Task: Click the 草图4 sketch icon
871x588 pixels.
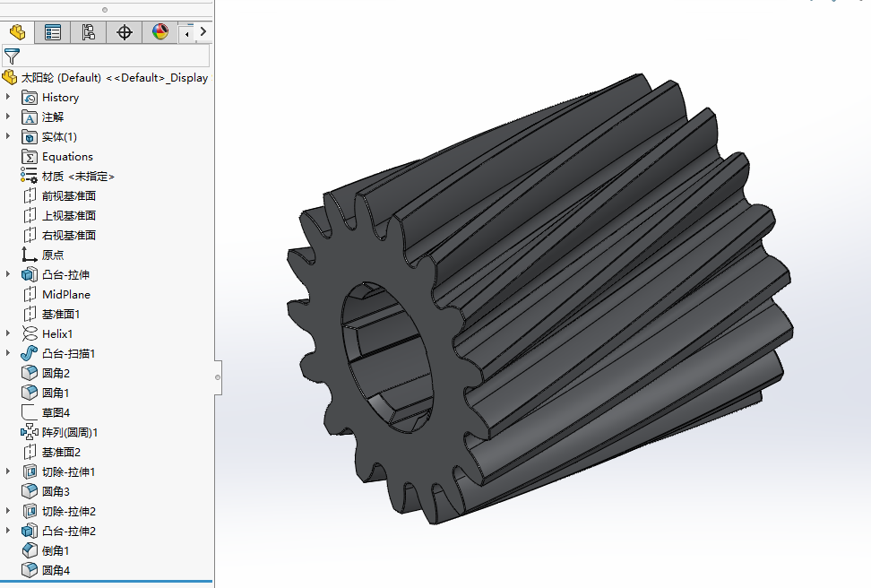Action: (30, 412)
